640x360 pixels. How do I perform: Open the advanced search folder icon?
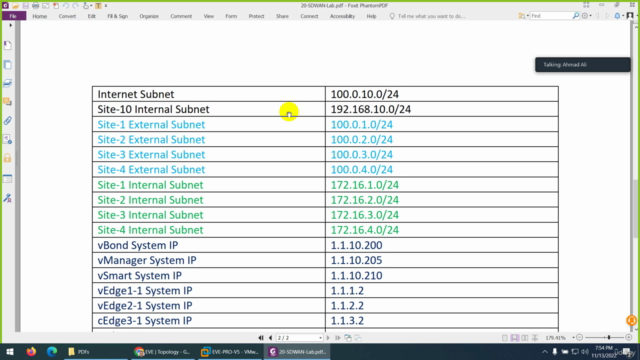pos(521,16)
